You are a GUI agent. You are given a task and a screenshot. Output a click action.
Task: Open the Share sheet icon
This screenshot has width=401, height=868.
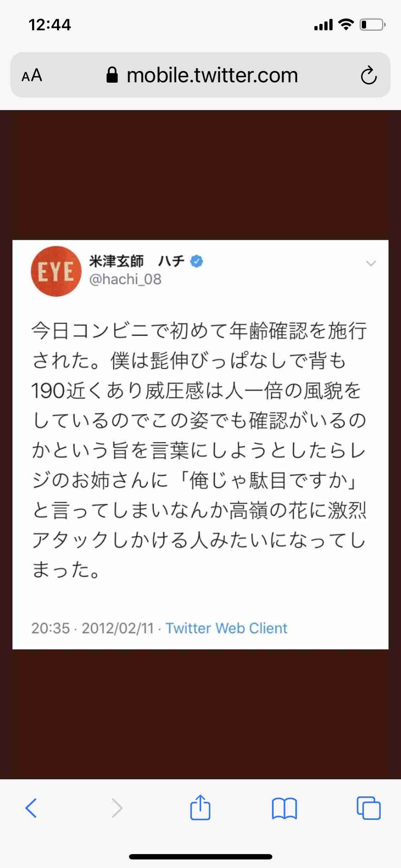(200, 807)
